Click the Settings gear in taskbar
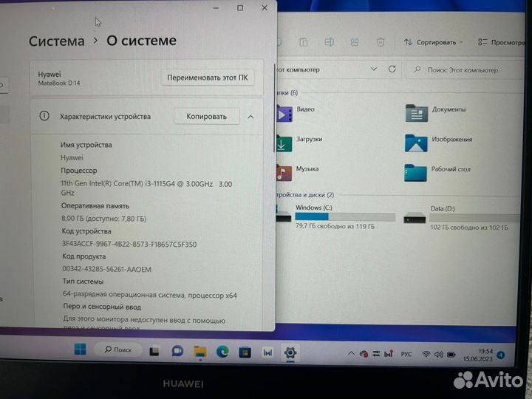532x399 pixels. coord(290,353)
